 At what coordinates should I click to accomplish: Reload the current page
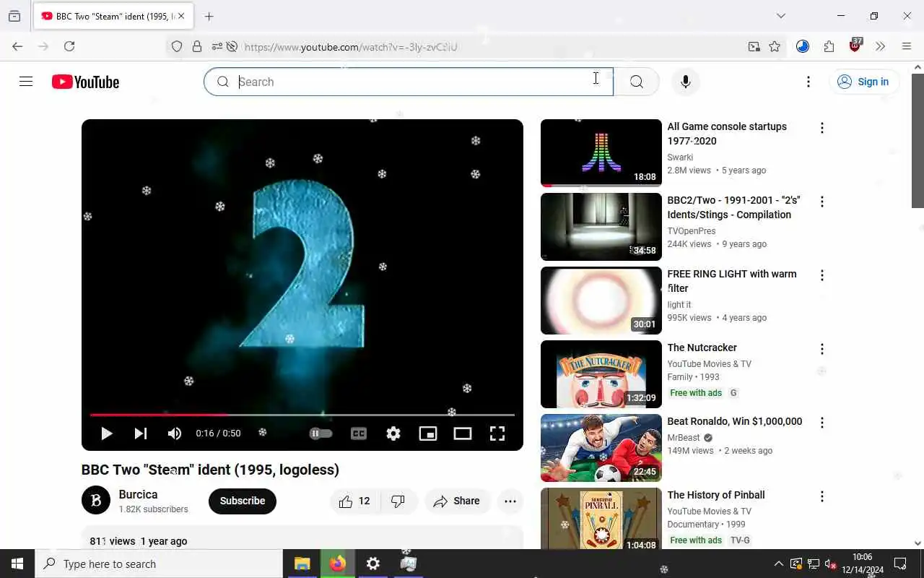[69, 46]
